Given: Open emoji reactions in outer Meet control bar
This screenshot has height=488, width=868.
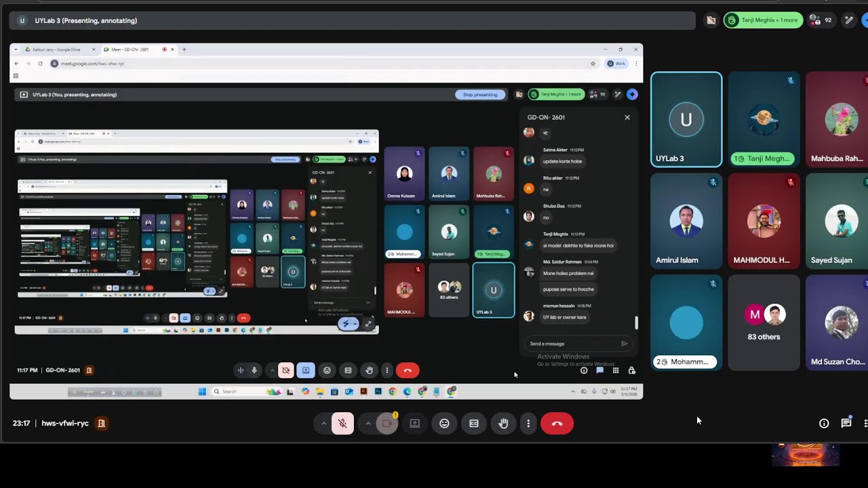Looking at the screenshot, I should 444,424.
